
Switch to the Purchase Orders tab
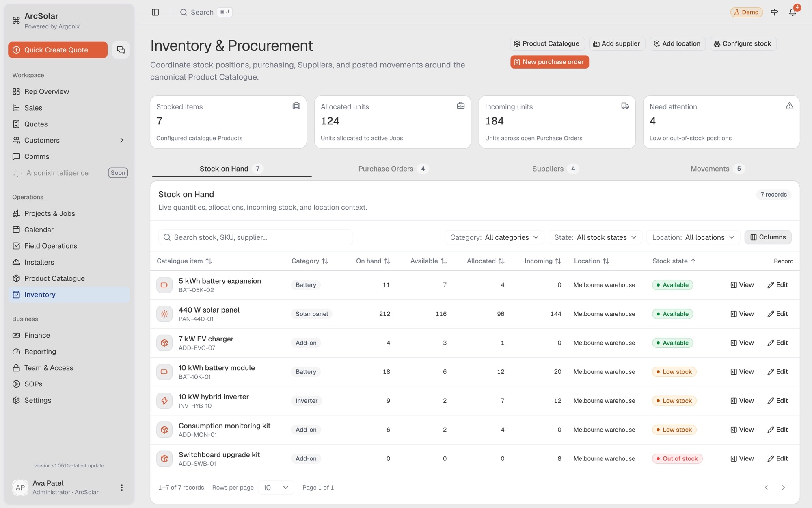(x=393, y=169)
